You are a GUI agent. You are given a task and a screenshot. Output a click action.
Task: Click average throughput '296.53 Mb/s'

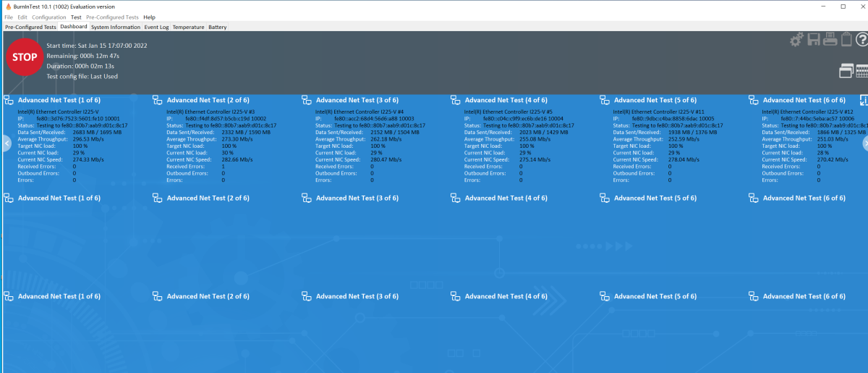point(88,139)
